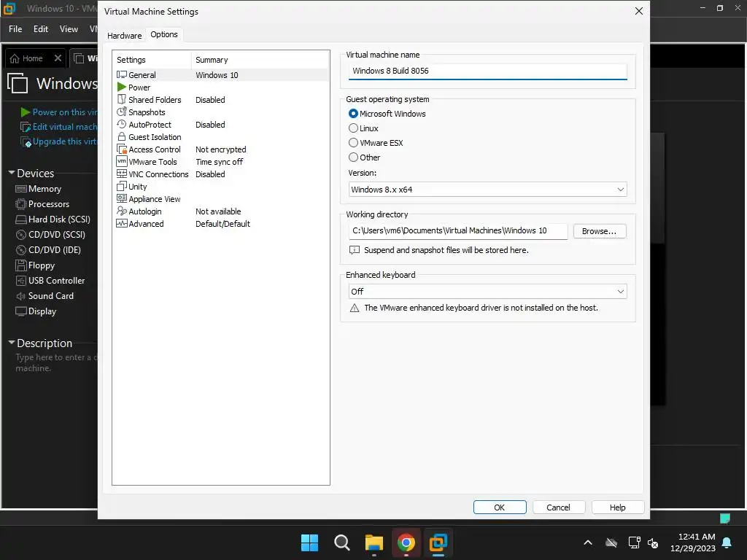This screenshot has width=747, height=560.
Task: Choose the Guest Isolation lock icon
Action: click(x=122, y=136)
